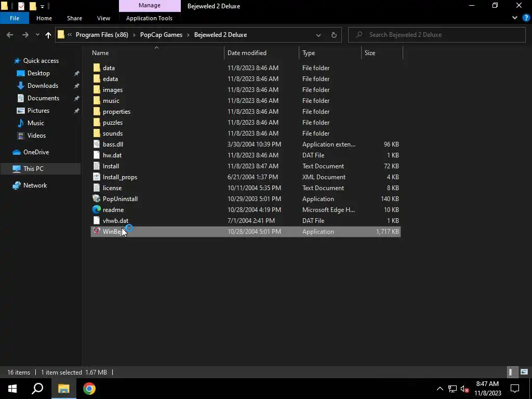
Task: Open Quick access in navigation pane
Action: click(41, 61)
